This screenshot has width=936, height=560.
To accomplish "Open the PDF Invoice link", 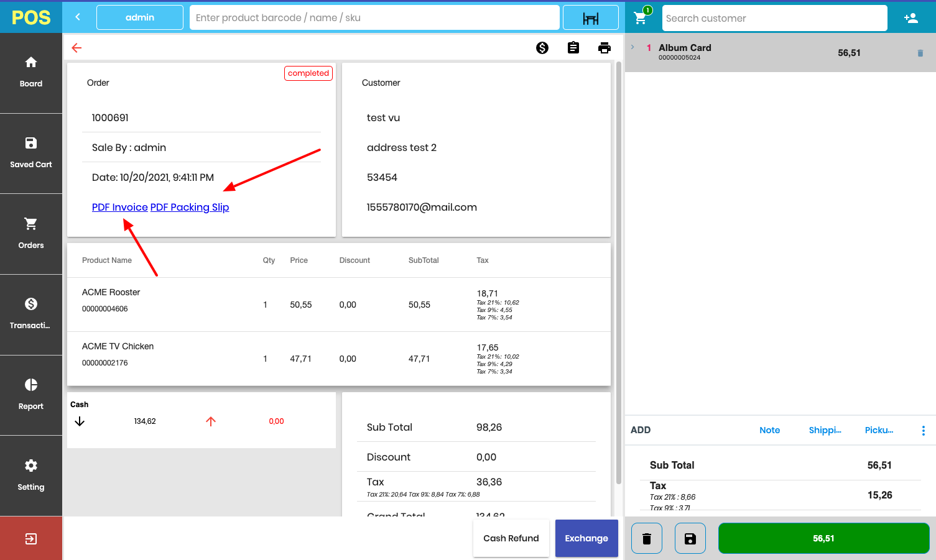I will click(120, 207).
